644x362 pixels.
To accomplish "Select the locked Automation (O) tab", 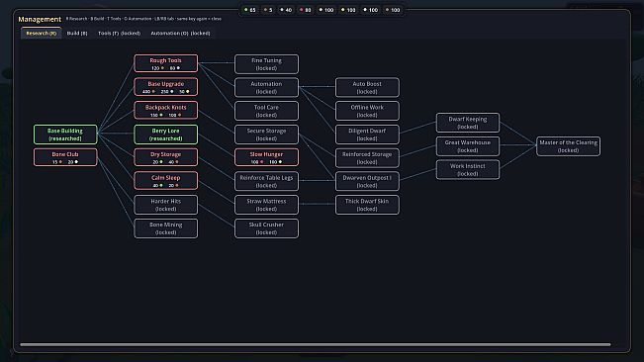I will [x=180, y=33].
